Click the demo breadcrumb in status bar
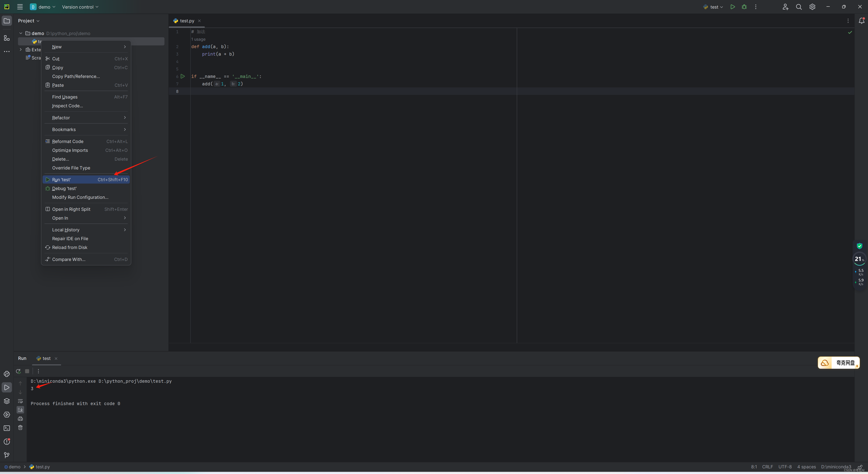Image resolution: width=868 pixels, height=474 pixels. coord(12,467)
